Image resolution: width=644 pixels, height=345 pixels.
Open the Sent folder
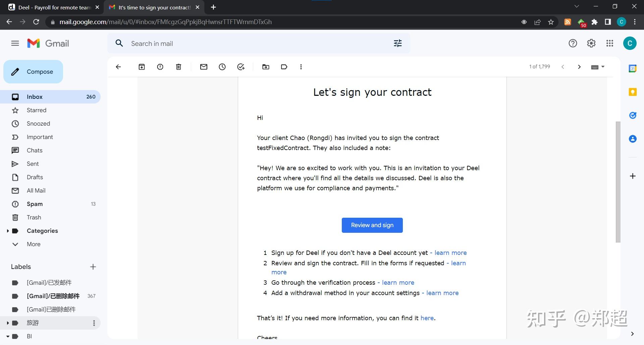(x=33, y=164)
